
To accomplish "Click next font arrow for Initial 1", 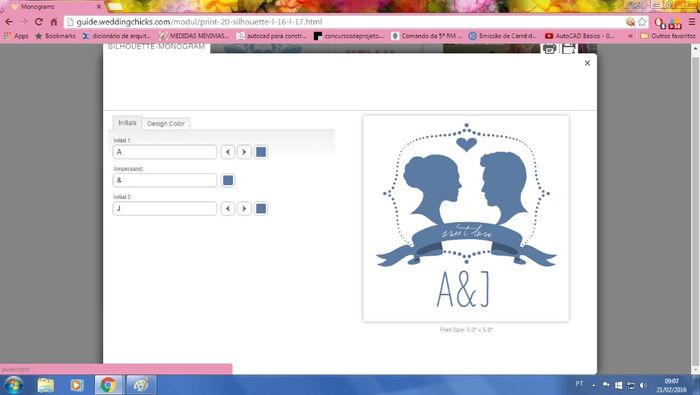I will 244,152.
